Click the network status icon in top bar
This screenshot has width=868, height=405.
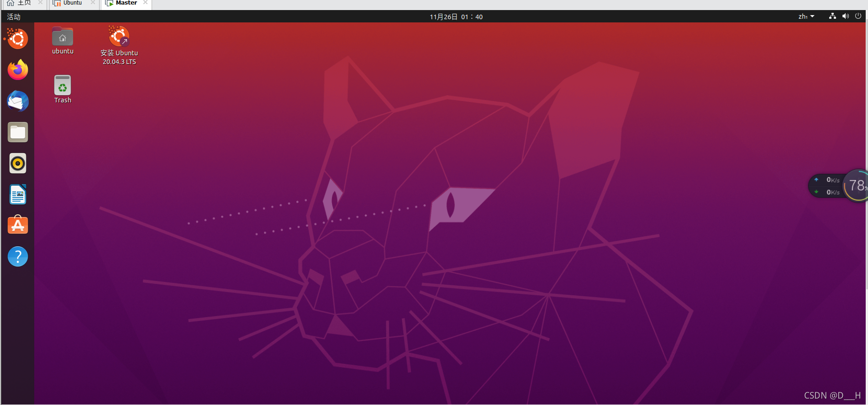click(x=832, y=16)
